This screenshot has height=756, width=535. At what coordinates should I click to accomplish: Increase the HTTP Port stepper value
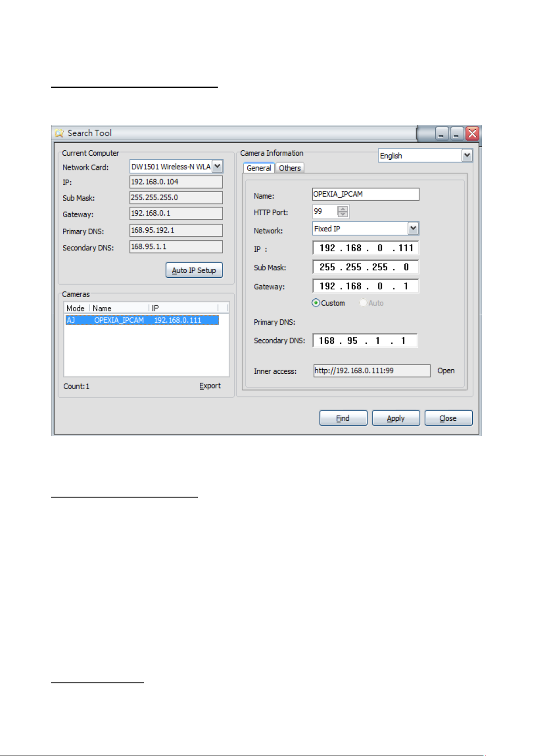(343, 209)
